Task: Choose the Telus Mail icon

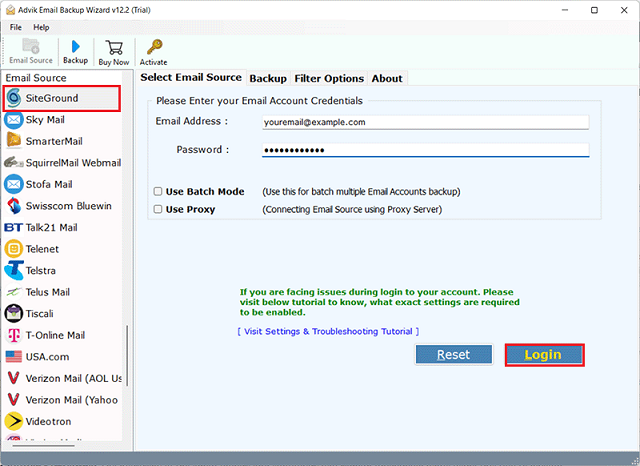Action: coord(13,292)
